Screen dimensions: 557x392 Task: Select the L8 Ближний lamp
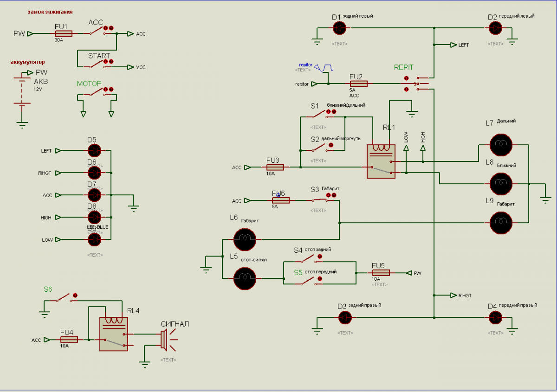(x=501, y=184)
